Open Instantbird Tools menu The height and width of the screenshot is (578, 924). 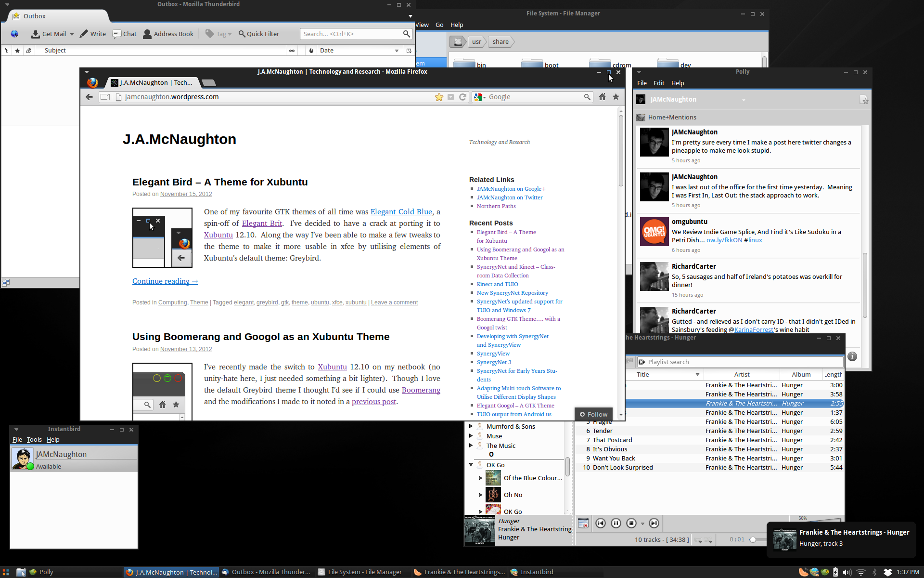pos(34,439)
